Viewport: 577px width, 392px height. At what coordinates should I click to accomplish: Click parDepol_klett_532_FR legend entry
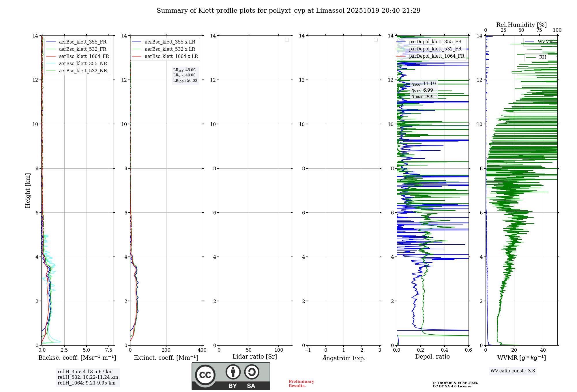[x=435, y=49]
